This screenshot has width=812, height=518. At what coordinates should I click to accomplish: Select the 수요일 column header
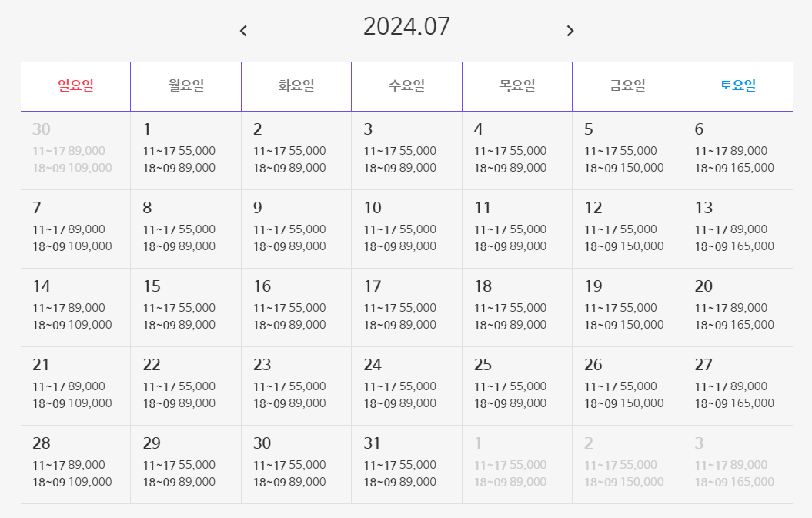click(x=406, y=86)
